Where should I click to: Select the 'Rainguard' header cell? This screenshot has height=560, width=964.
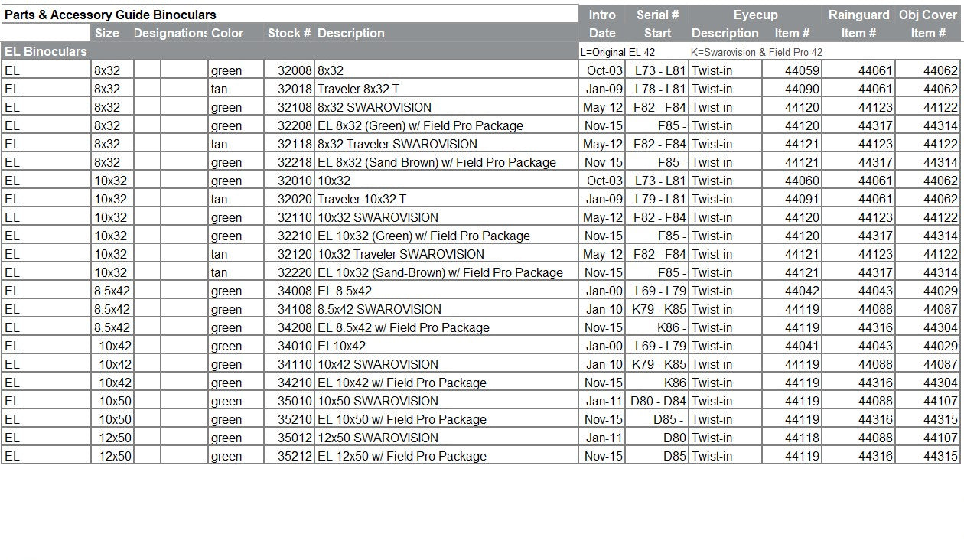(x=858, y=15)
